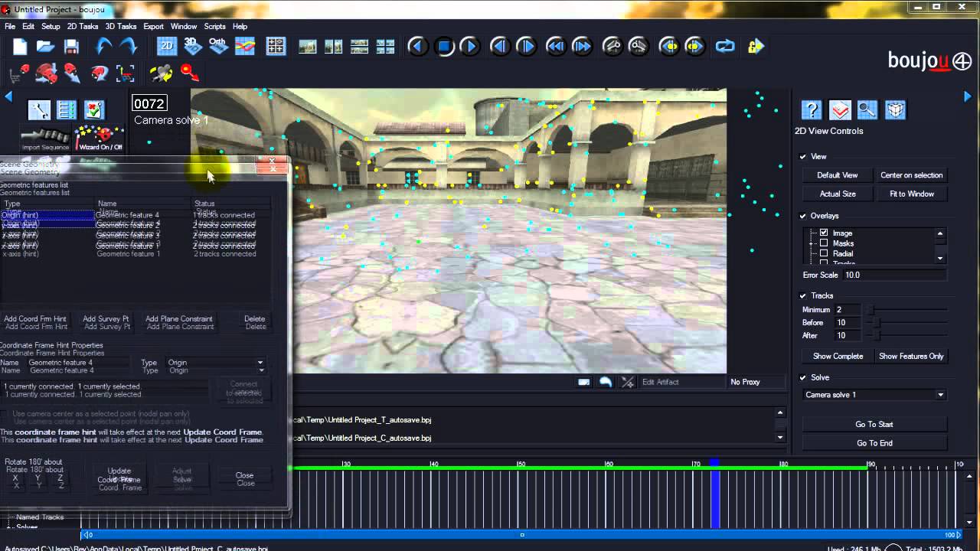Uncheck the Image overlay checkbox

tap(824, 233)
